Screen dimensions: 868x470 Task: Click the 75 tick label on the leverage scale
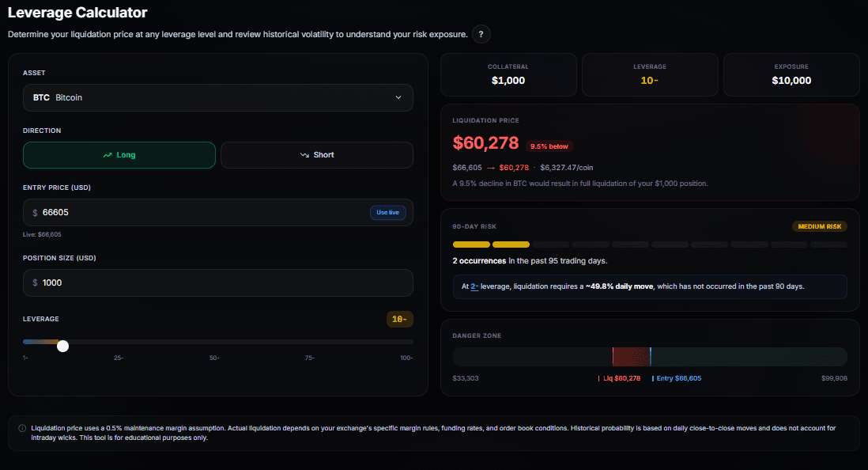[x=309, y=358]
